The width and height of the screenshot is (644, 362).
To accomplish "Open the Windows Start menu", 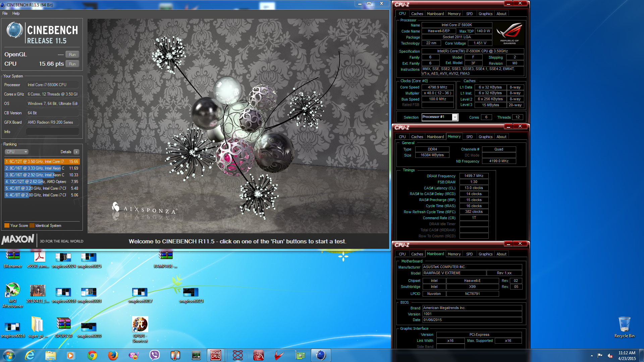I will coord(9,355).
